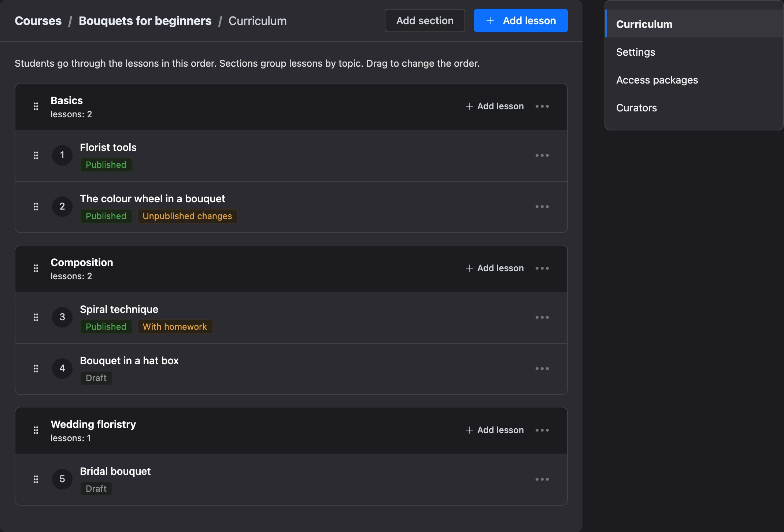Click drag handle of Wedding floristry section
Screen dimensions: 784x532
point(36,430)
